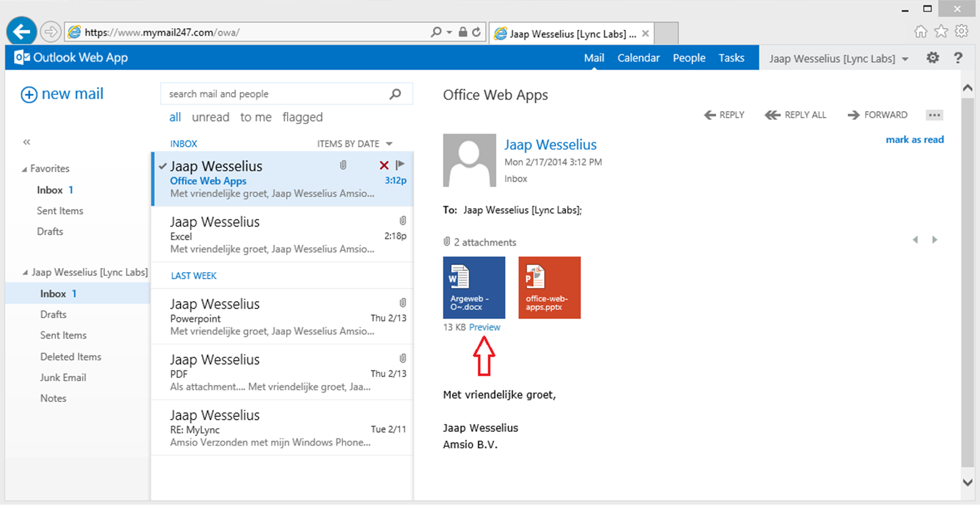Open the address bar search dropdown arrow

coord(449,32)
